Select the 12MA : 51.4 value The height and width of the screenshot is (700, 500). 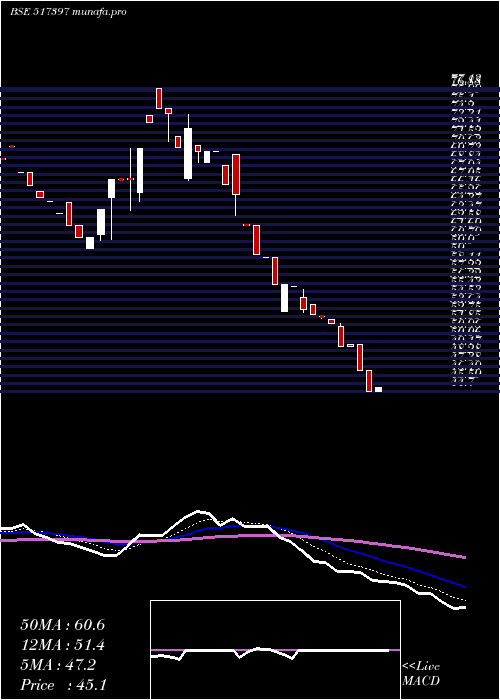click(x=63, y=645)
